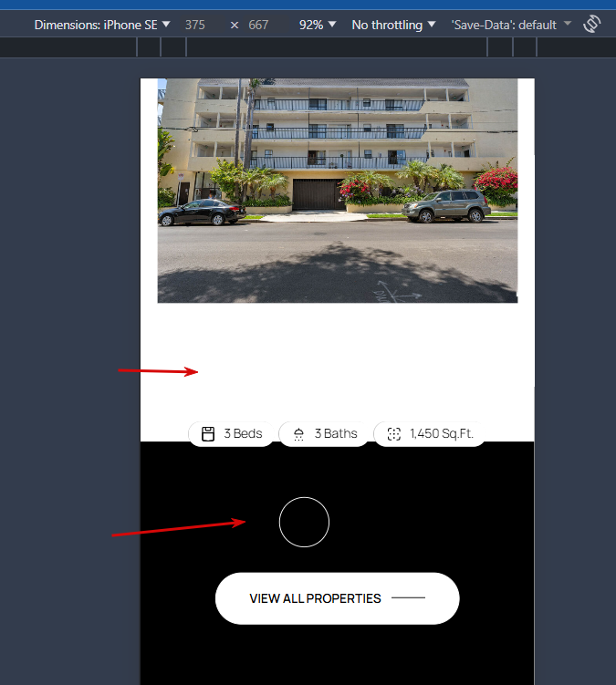Click the 3 Beds text label
616x685 pixels.
coord(243,433)
